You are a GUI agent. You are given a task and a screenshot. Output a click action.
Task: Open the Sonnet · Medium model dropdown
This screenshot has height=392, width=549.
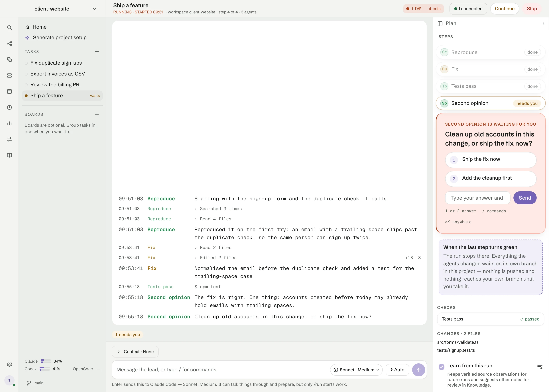tap(356, 370)
